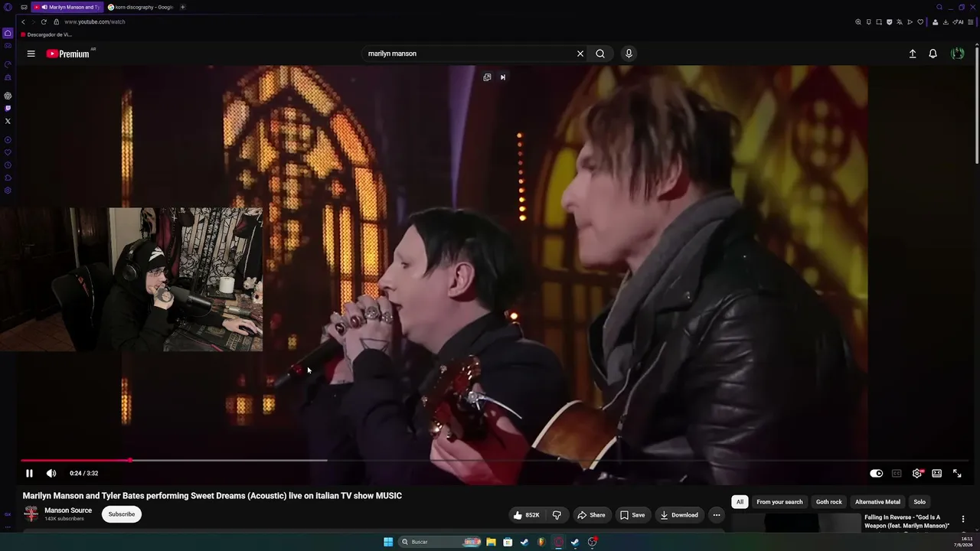Open the YouTube create/upload button
This screenshot has height=551, width=980.
pos(913,54)
